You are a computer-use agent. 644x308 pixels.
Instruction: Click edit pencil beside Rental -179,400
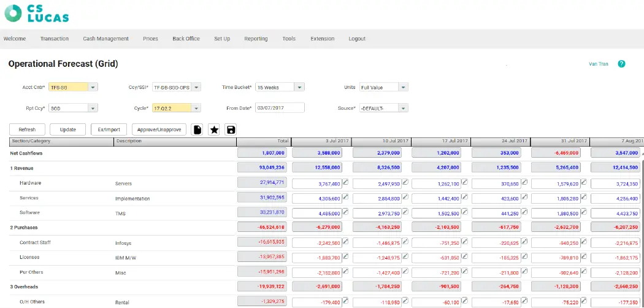[x=345, y=300]
